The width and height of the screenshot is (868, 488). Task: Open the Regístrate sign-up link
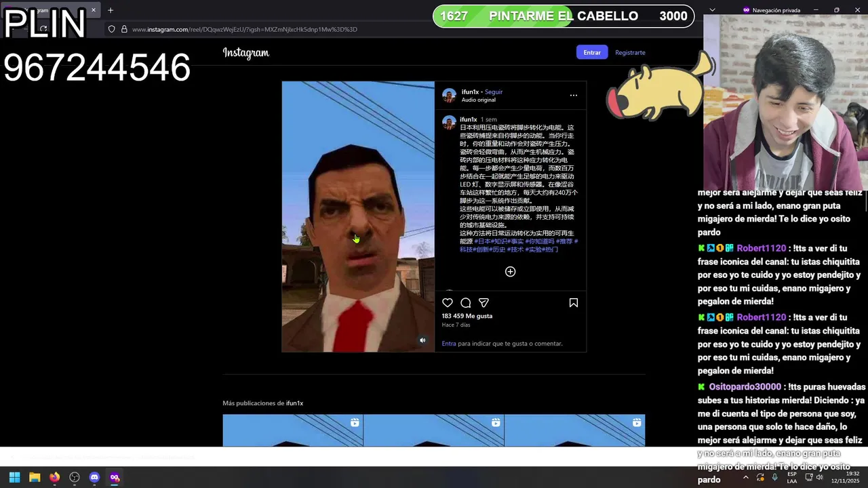(x=630, y=52)
